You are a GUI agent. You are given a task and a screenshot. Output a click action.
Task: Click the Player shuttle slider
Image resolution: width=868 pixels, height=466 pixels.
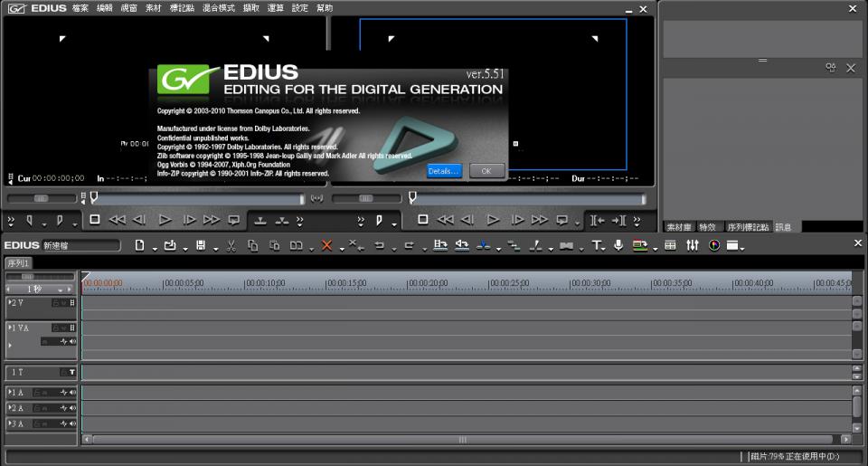point(41,198)
